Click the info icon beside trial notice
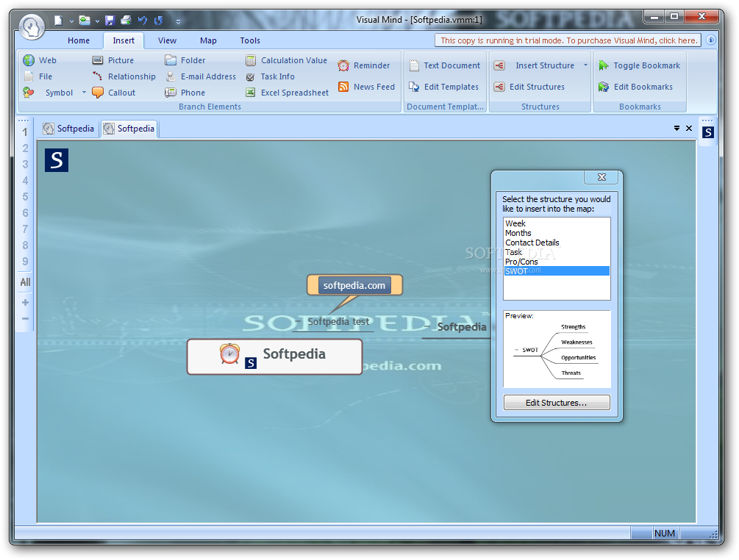The width and height of the screenshot is (739, 560). pyautogui.click(x=711, y=40)
